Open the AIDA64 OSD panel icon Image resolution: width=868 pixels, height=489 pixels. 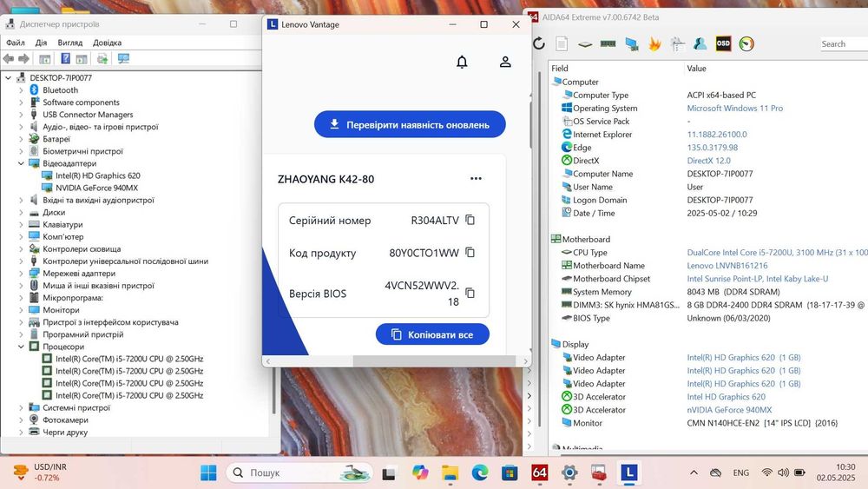tap(723, 43)
